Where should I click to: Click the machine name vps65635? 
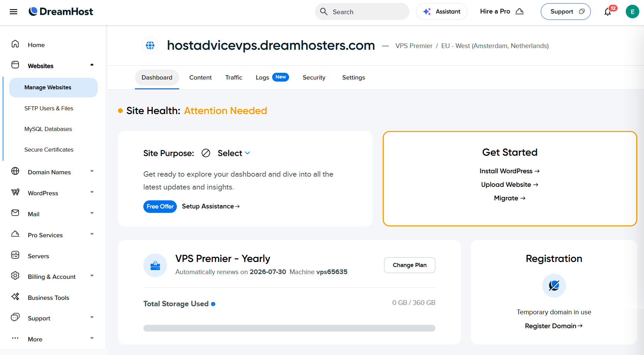[x=332, y=272]
